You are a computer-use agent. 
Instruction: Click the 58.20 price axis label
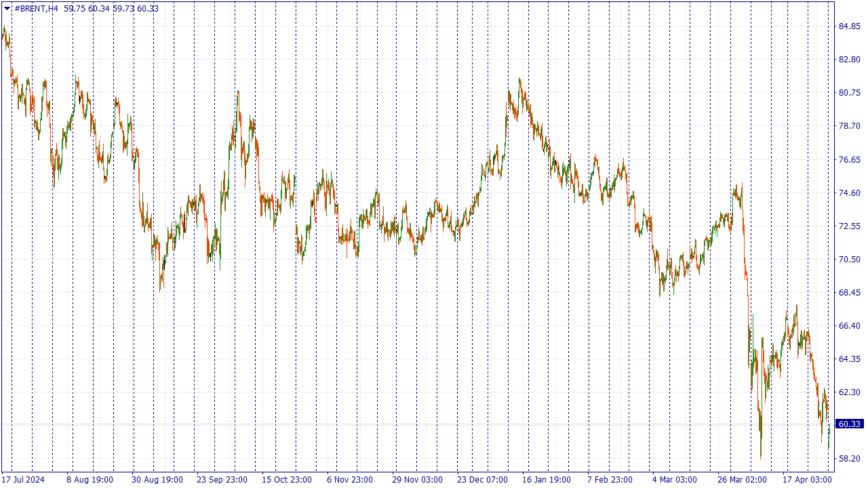coord(850,458)
